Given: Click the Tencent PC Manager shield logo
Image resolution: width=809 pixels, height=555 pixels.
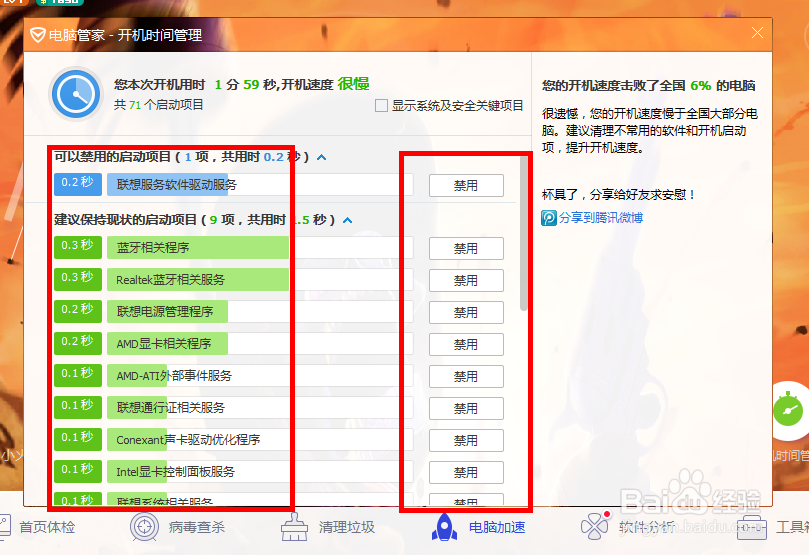Looking at the screenshot, I should [x=38, y=35].
